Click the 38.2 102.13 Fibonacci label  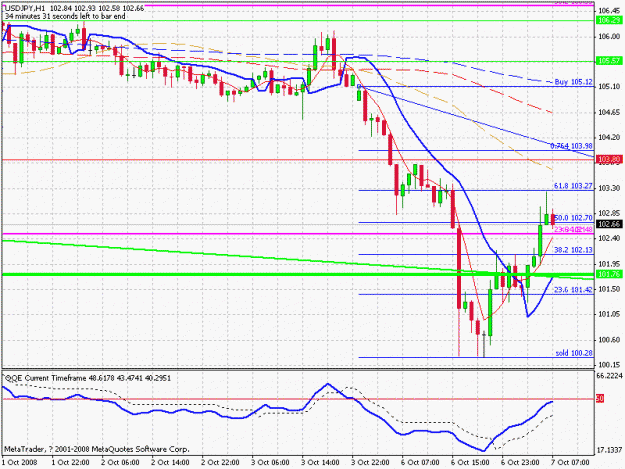tap(573, 250)
